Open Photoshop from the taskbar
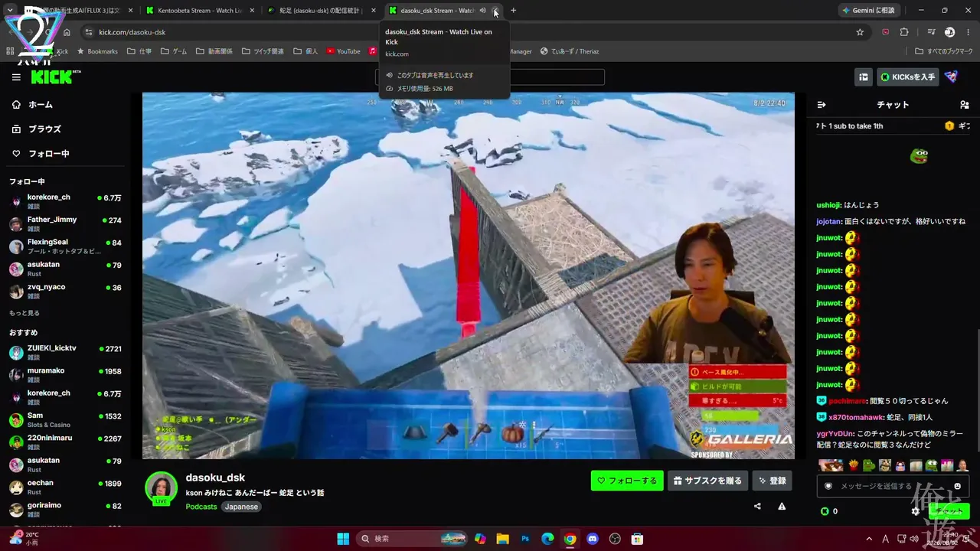 coord(525,539)
